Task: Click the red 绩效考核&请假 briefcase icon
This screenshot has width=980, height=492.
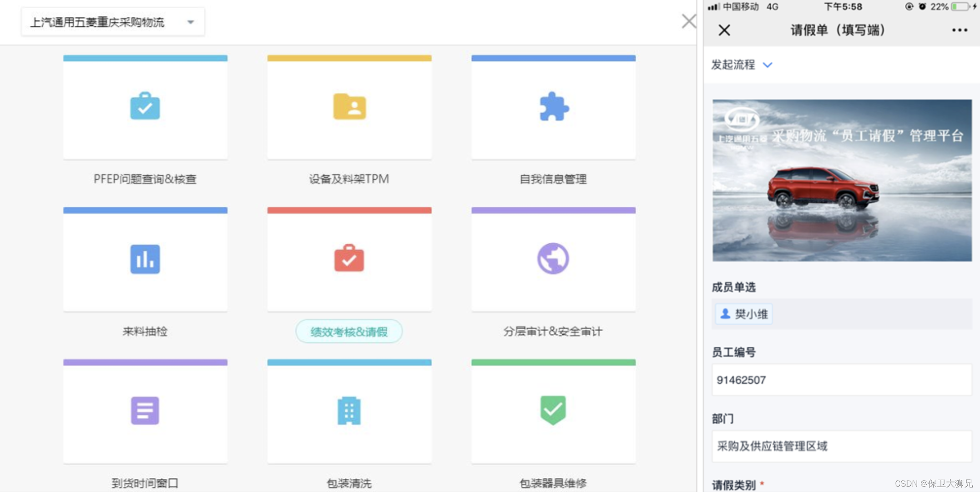Action: (x=349, y=259)
